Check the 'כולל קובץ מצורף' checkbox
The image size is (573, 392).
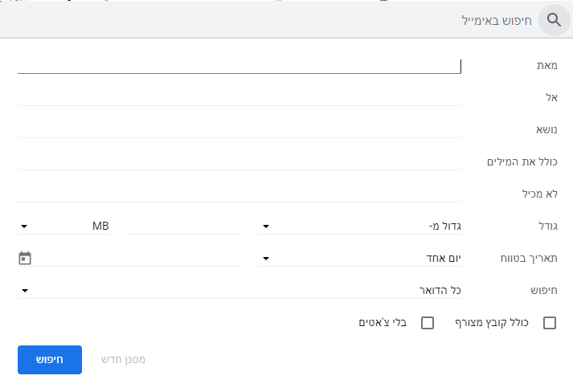(550, 323)
